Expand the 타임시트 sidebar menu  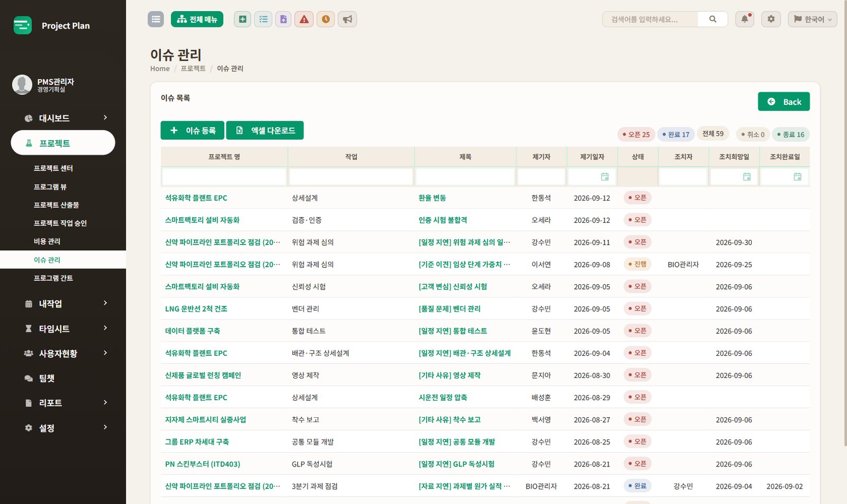(x=63, y=328)
